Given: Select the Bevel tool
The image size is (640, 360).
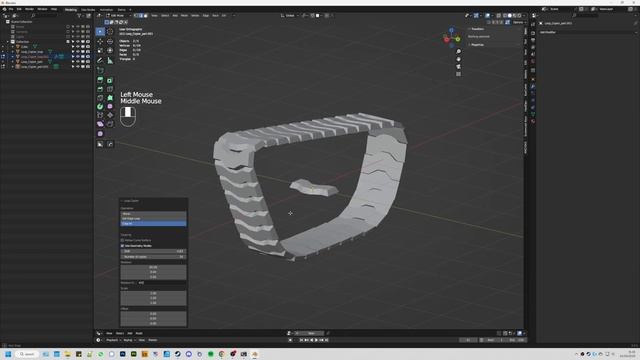Looking at the screenshot, I should coord(100,89).
